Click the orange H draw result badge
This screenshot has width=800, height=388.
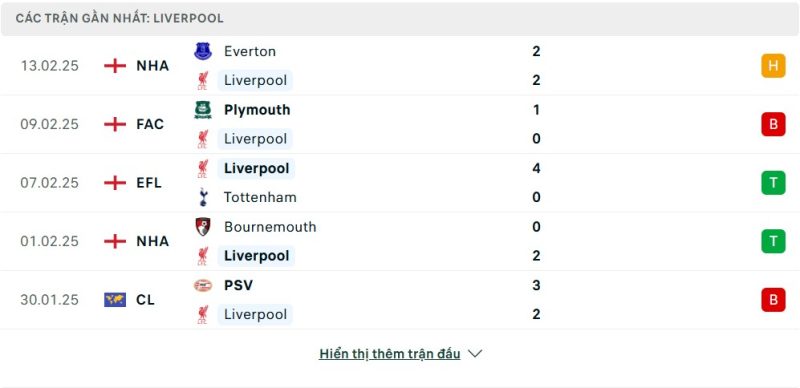tap(773, 66)
